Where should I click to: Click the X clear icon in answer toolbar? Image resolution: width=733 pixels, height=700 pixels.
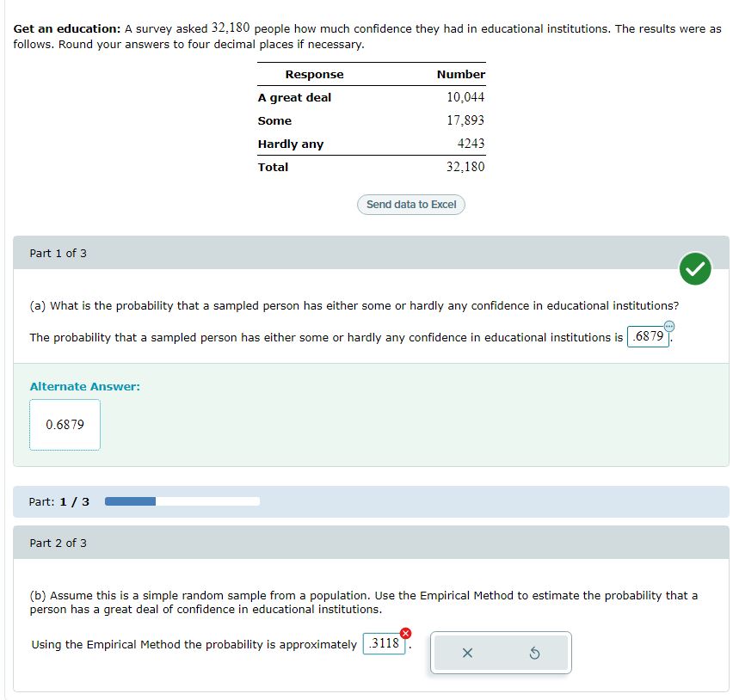467,653
